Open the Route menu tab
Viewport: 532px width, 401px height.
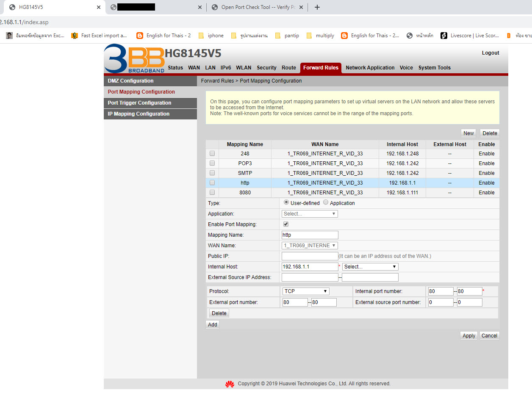(289, 68)
